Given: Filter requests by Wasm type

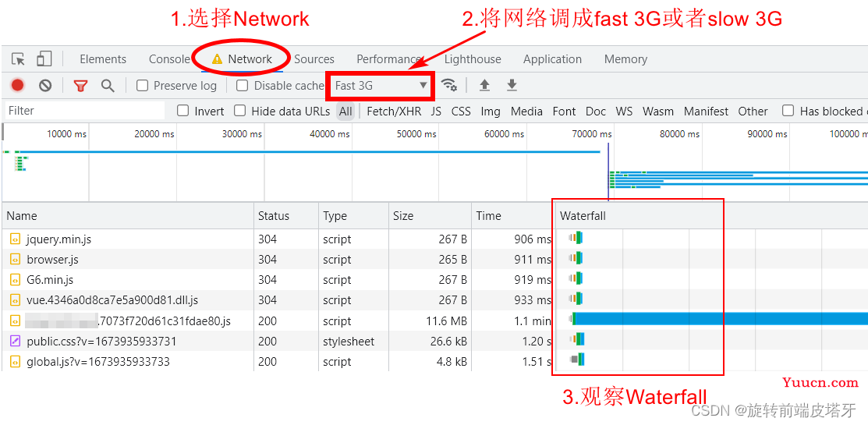Looking at the screenshot, I should click(x=658, y=112).
